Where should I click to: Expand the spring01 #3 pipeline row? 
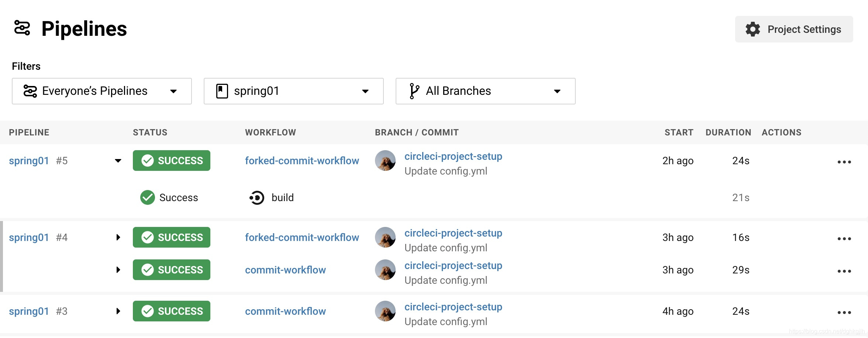118,311
